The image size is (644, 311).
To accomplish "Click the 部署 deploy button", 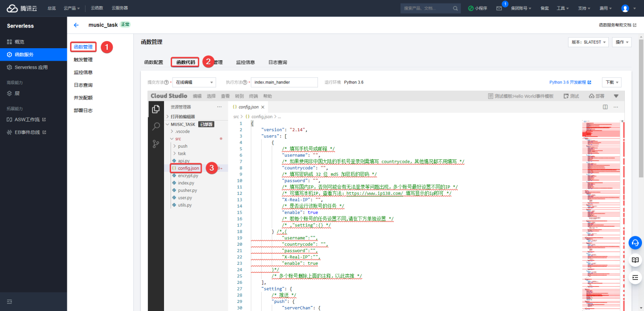I will point(597,96).
